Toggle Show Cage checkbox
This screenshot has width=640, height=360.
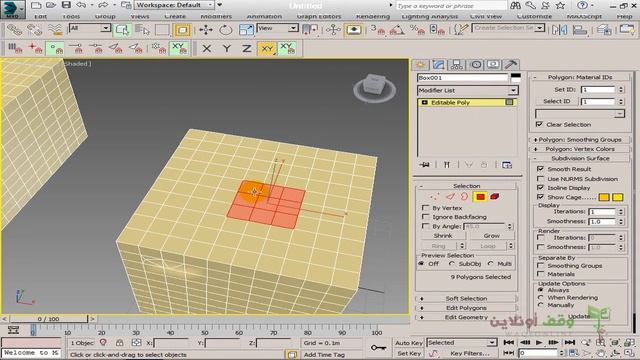click(x=540, y=197)
